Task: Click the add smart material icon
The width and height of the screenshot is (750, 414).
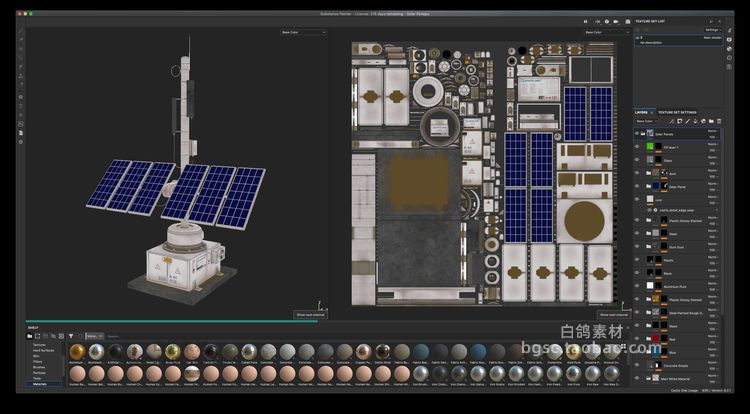Action: pos(703,121)
